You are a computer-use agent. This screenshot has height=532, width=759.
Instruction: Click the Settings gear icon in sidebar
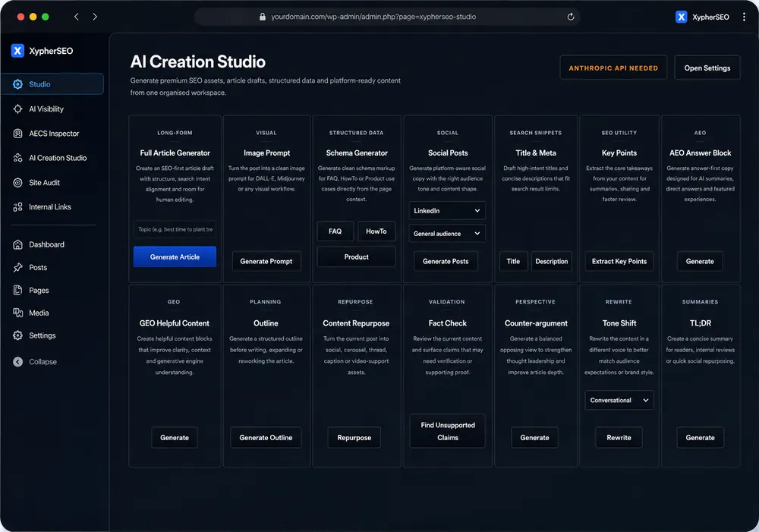(x=18, y=335)
